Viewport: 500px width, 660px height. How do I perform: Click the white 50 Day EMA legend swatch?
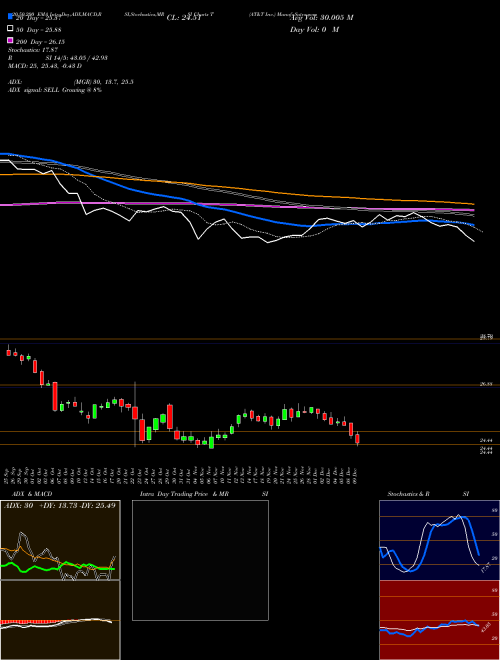click(10, 29)
